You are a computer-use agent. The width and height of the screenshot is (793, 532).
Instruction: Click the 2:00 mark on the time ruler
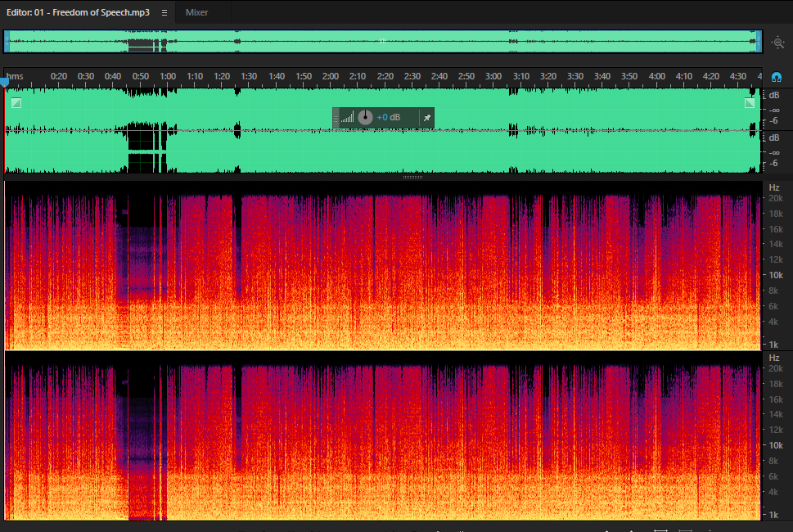click(x=331, y=76)
